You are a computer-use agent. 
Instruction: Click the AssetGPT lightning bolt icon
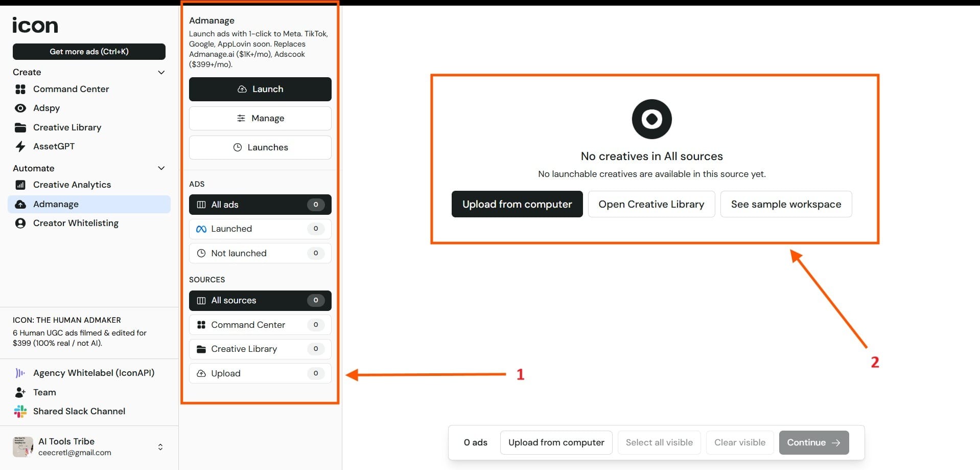pyautogui.click(x=20, y=146)
